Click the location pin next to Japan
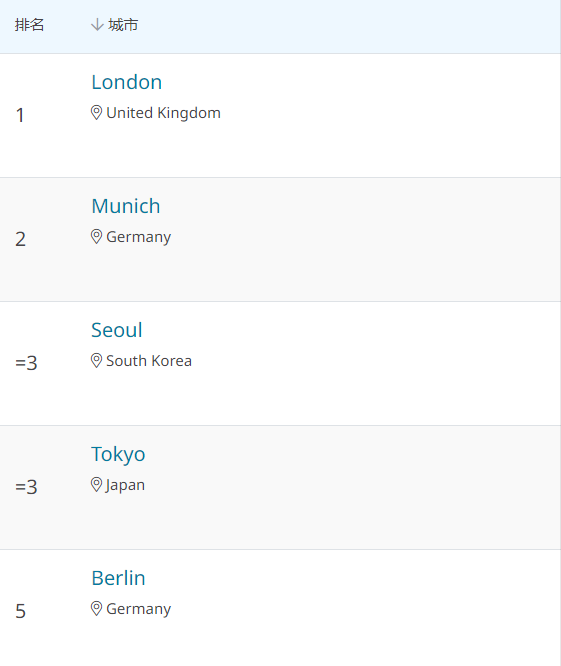Viewport: 561px width, 666px height. coord(96,485)
